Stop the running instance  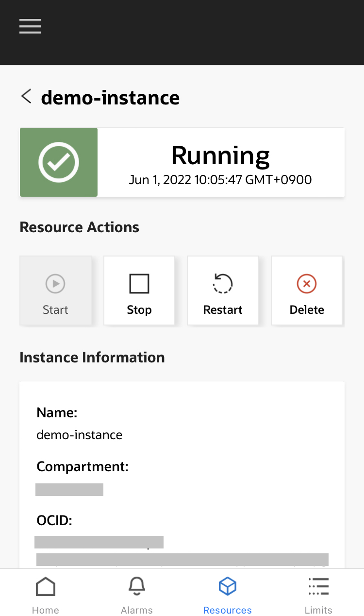(x=139, y=291)
